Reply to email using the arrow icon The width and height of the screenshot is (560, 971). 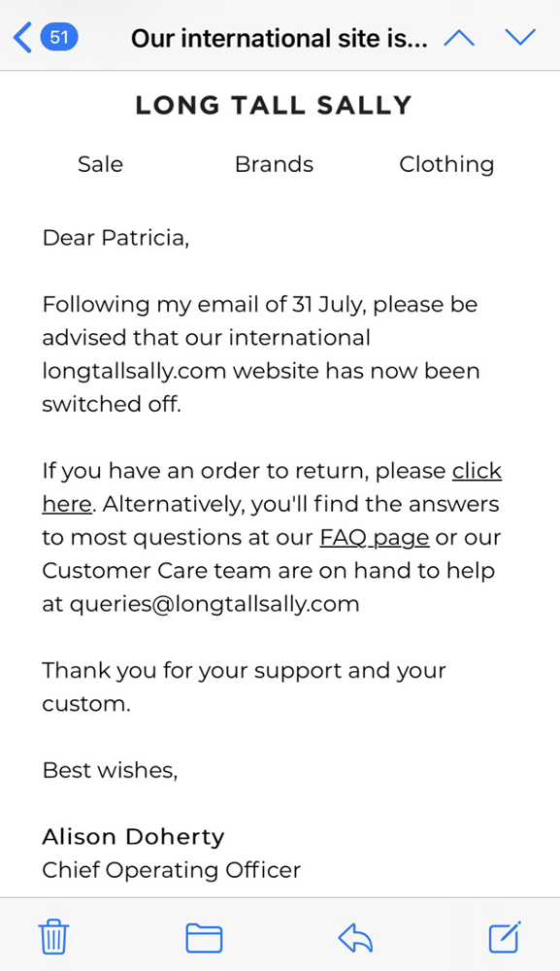(x=355, y=938)
